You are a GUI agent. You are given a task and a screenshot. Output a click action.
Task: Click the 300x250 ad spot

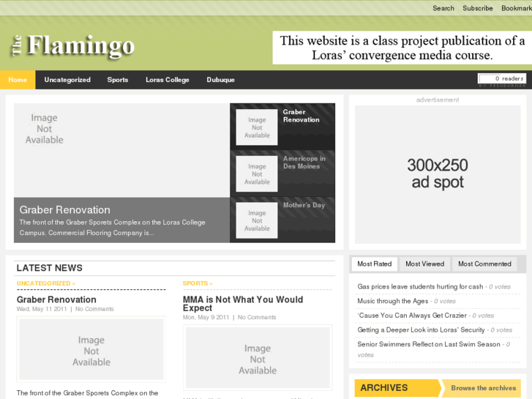coord(438,174)
